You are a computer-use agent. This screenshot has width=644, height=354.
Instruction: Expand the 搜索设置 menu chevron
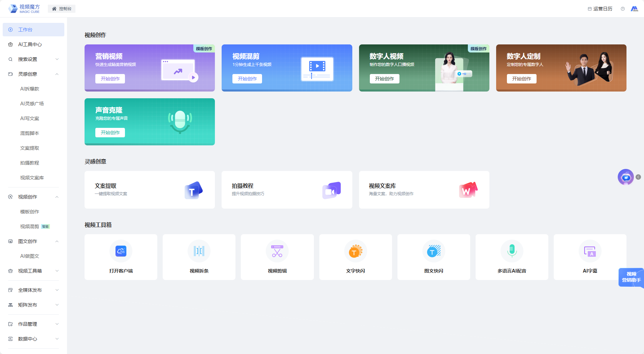(57, 59)
